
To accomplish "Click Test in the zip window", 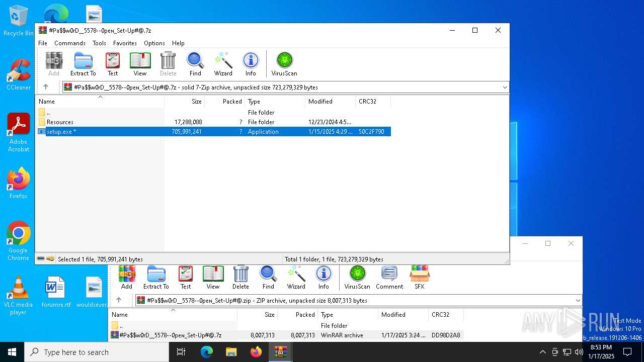I will tap(186, 277).
